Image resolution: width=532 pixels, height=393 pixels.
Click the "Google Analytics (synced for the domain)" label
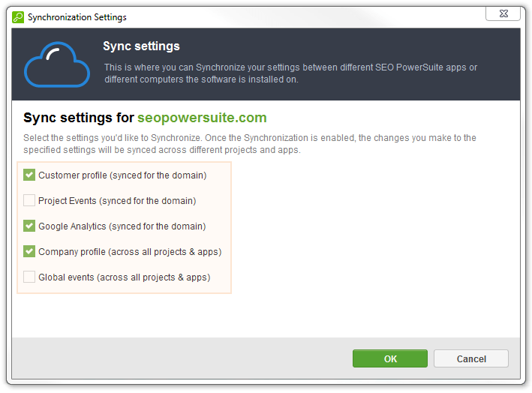click(x=122, y=226)
